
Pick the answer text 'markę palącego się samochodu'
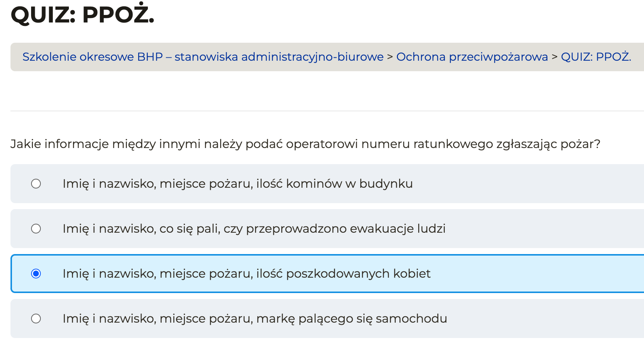click(x=255, y=319)
